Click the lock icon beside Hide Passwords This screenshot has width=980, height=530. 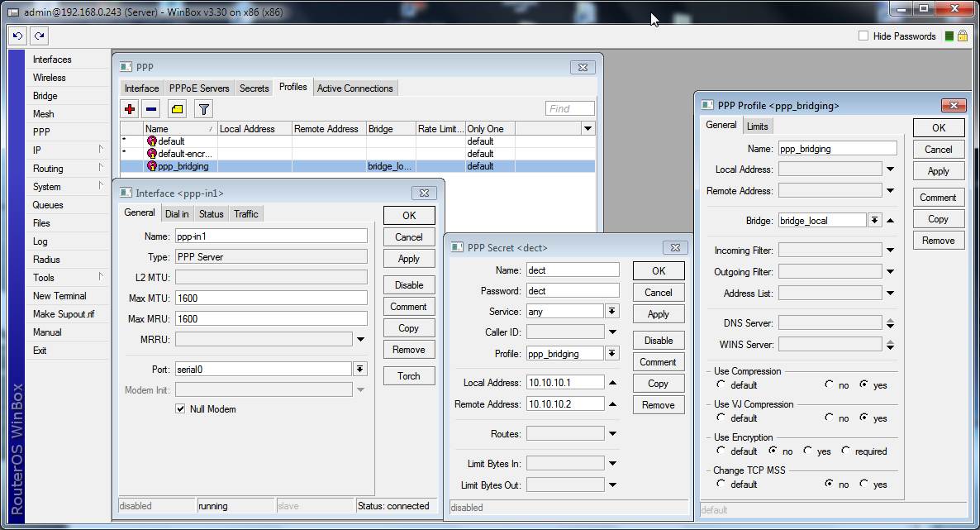point(963,36)
